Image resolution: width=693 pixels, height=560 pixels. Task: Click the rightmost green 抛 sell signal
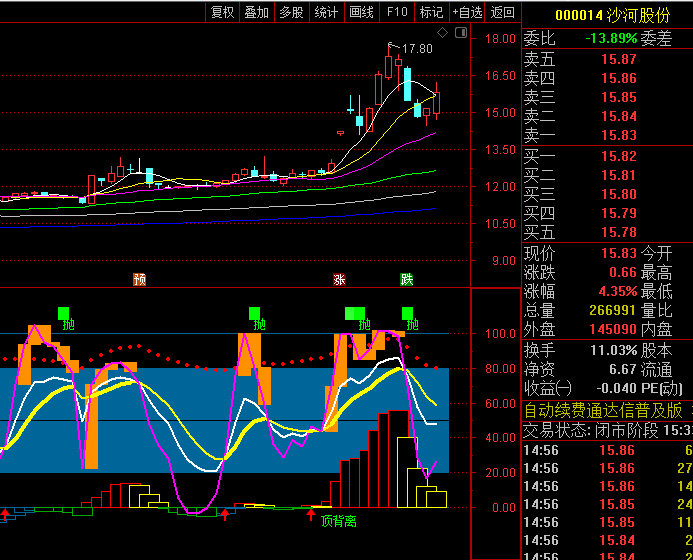point(412,325)
